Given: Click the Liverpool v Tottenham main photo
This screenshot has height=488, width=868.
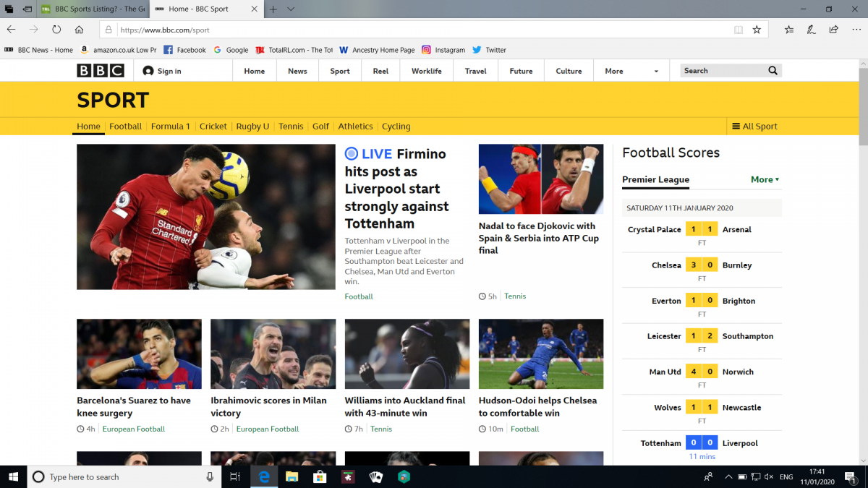Looking at the screenshot, I should coord(206,217).
